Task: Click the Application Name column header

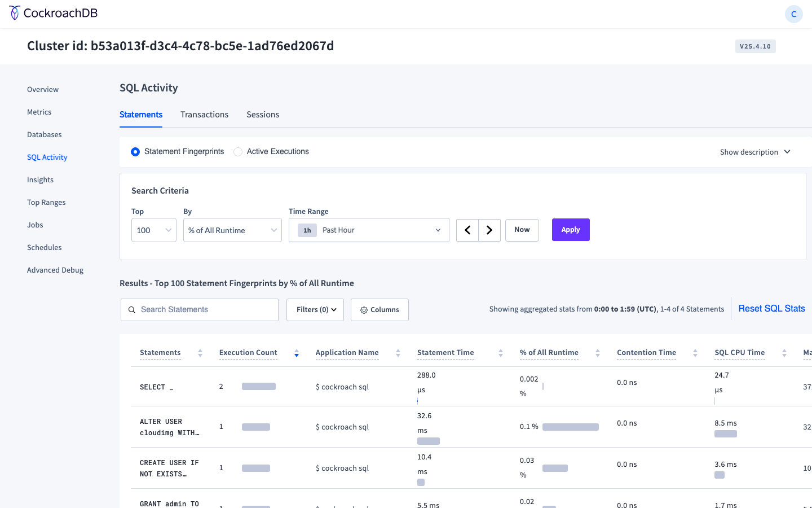Action: (347, 353)
